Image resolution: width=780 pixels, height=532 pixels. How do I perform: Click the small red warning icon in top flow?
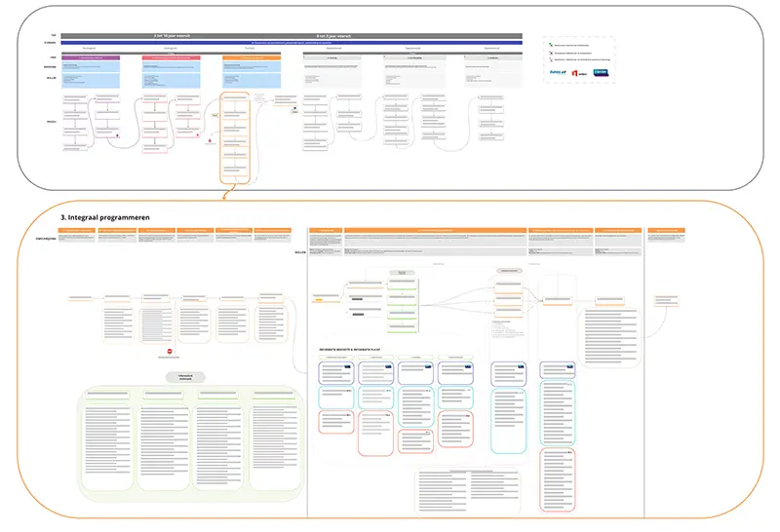[x=209, y=143]
